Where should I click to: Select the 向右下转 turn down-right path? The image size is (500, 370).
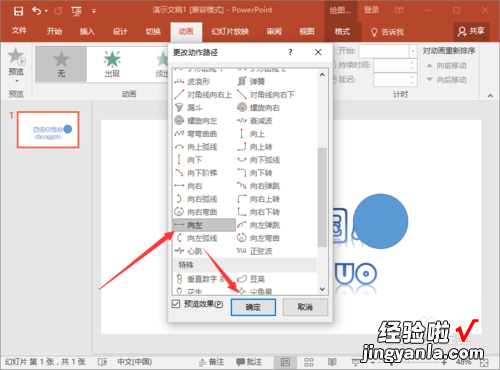coord(259,212)
